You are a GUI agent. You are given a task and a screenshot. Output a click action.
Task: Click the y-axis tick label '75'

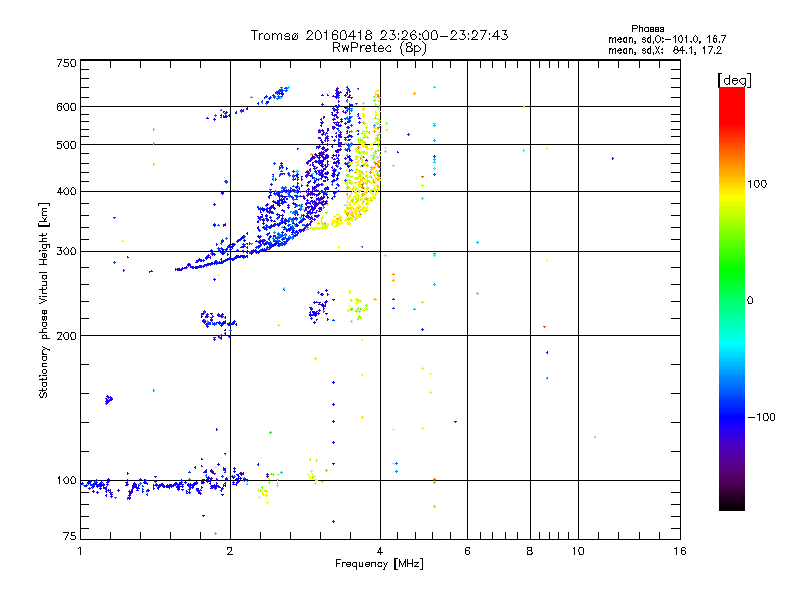click(x=70, y=536)
